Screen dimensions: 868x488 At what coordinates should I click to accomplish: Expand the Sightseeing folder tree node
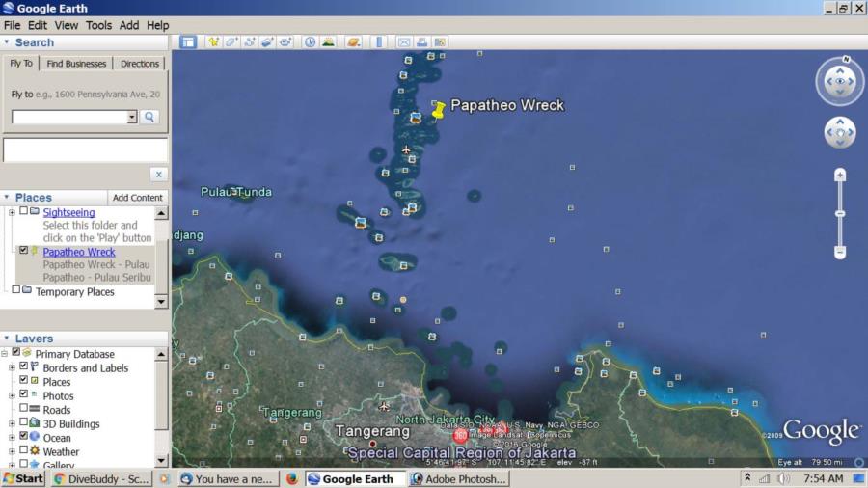click(12, 212)
